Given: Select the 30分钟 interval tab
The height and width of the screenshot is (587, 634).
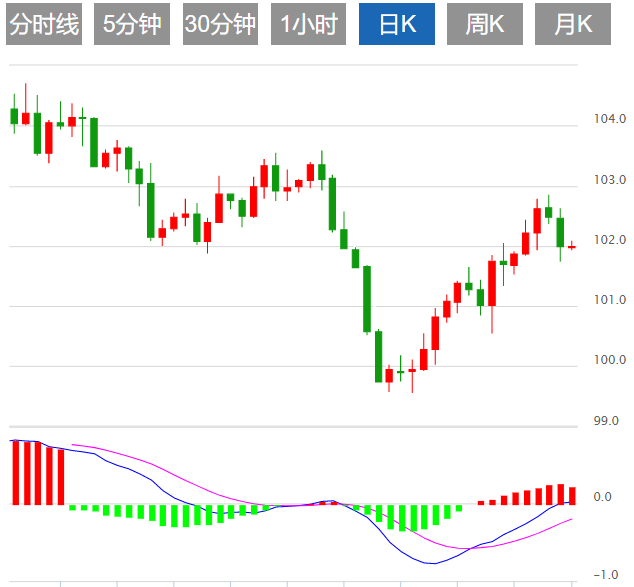Looking at the screenshot, I should click(220, 24).
